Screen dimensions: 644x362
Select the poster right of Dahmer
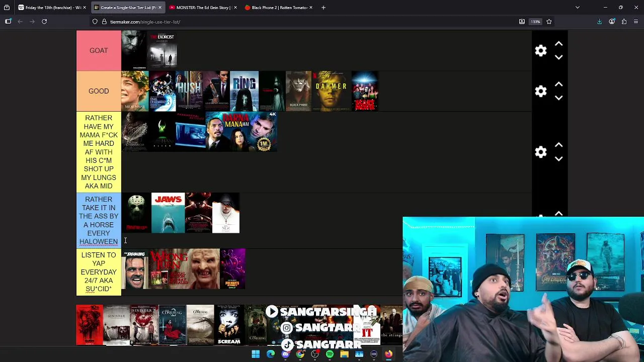pos(365,91)
